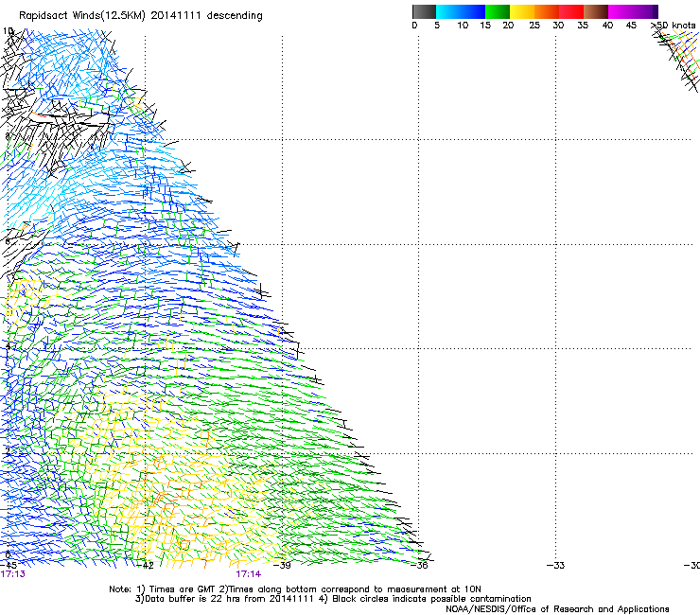
Task: Click the '-36' longitude axis label
Action: click(419, 566)
